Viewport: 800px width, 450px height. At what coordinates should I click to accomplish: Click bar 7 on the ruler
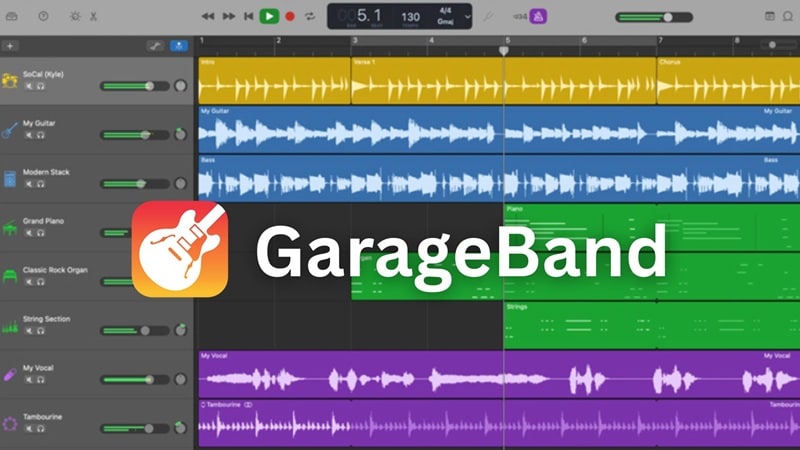660,40
